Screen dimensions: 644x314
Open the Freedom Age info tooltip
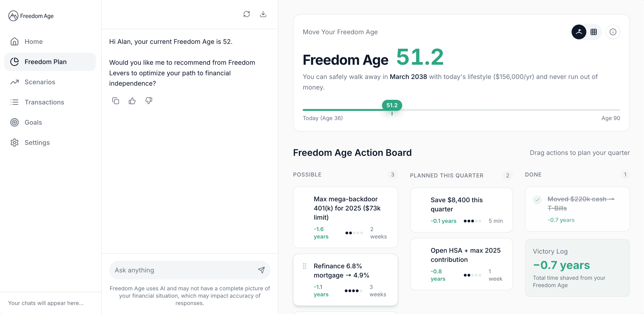click(x=613, y=32)
